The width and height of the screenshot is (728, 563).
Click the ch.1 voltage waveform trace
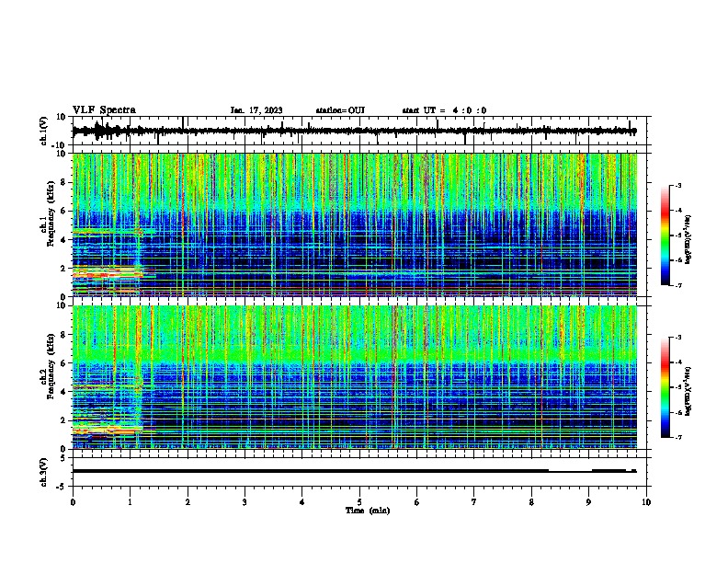[354, 131]
